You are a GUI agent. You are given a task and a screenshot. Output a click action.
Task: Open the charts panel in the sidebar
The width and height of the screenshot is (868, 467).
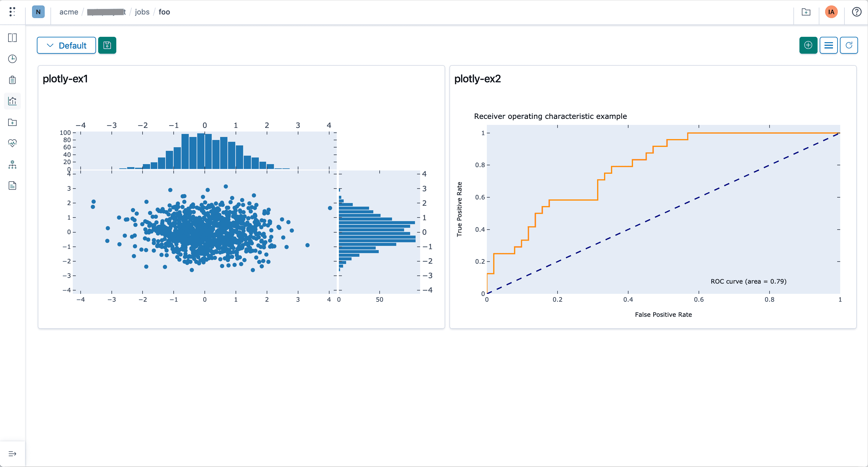pyautogui.click(x=12, y=101)
